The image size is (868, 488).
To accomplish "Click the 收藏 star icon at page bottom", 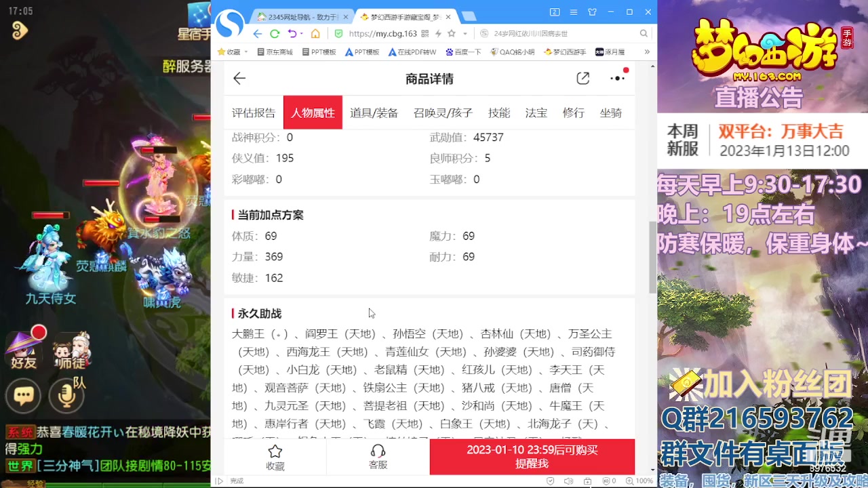I will coord(275,457).
